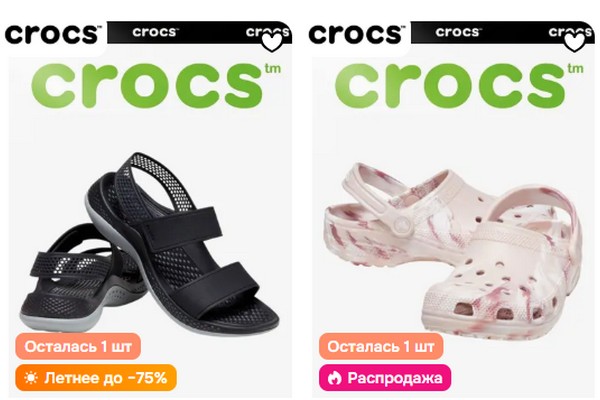Screen dimensions: 600x400
Task: Click the large green crocs logo above sandals
Action: (147, 85)
